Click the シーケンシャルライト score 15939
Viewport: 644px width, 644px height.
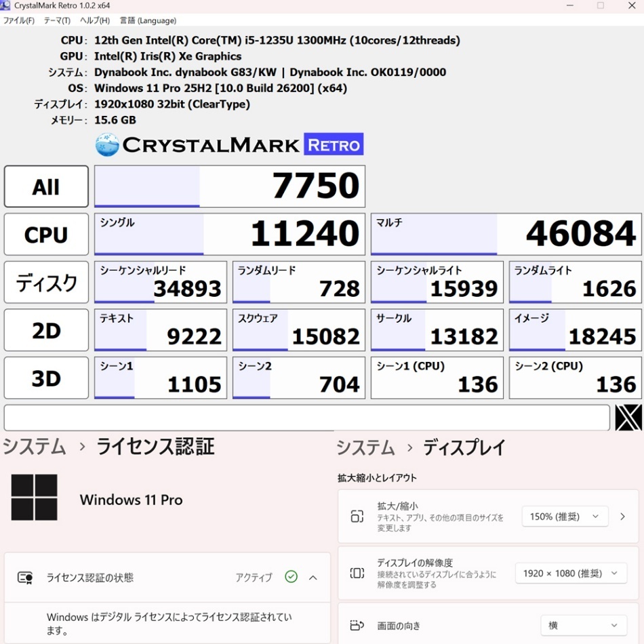437,282
